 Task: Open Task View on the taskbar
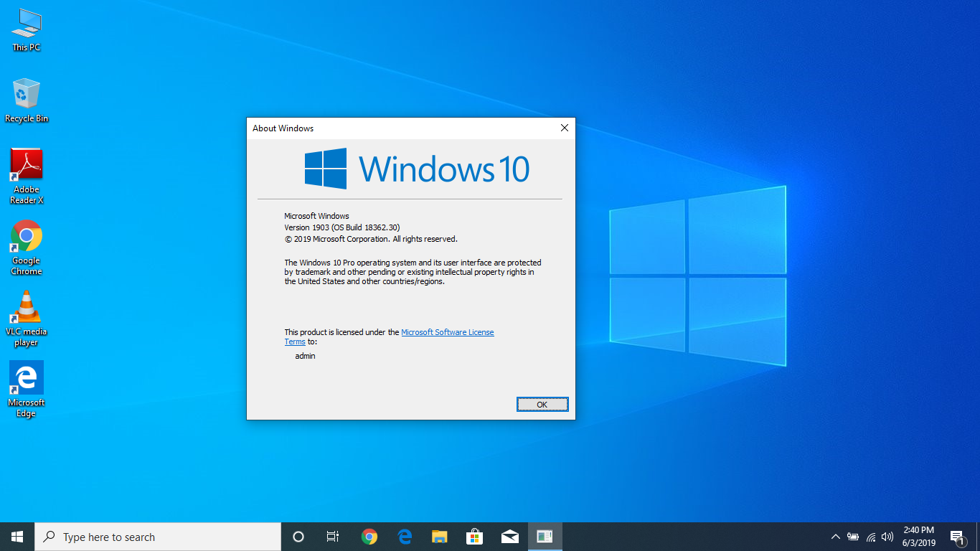(333, 537)
